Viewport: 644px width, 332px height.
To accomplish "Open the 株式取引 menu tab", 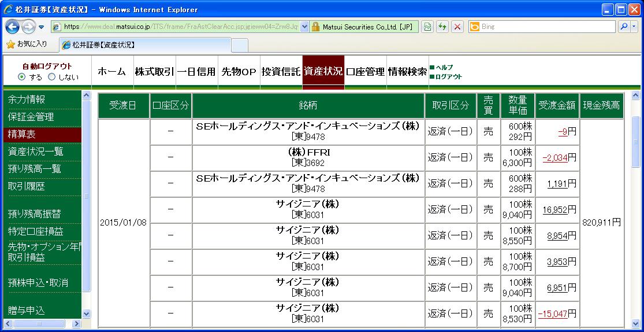I will (x=154, y=72).
